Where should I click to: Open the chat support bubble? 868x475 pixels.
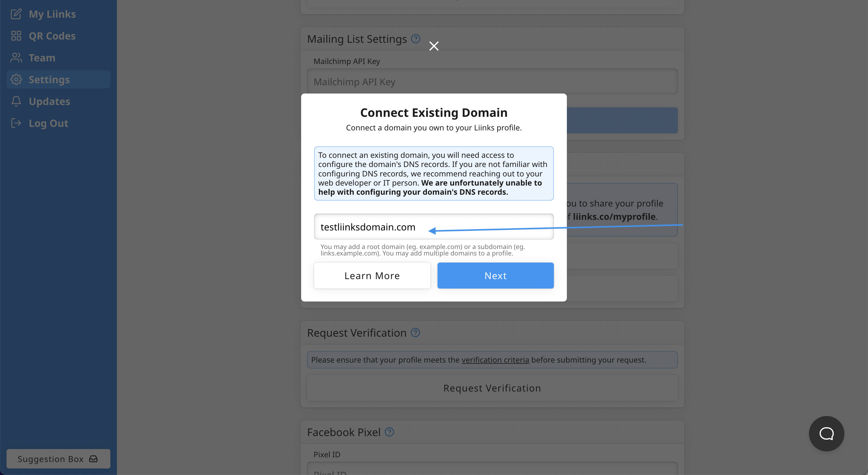click(x=826, y=434)
